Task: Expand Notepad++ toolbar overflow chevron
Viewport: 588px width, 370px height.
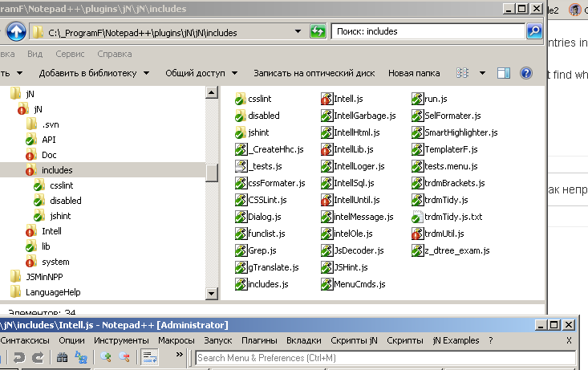Action: click(180, 354)
